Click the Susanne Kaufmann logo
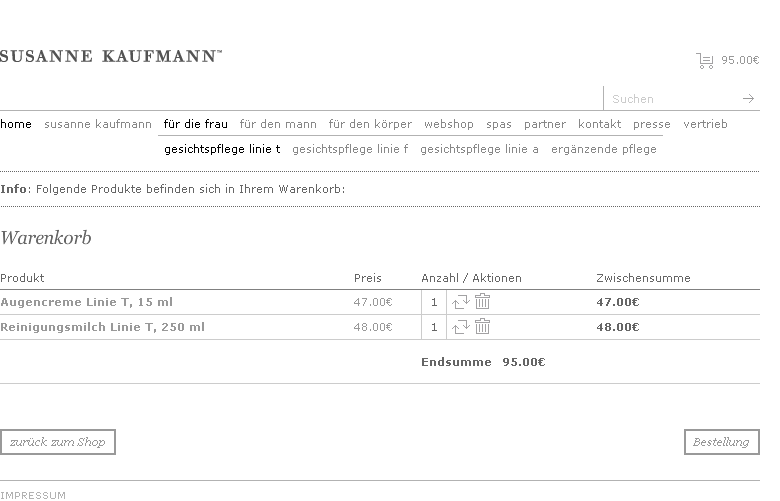 (x=110, y=57)
